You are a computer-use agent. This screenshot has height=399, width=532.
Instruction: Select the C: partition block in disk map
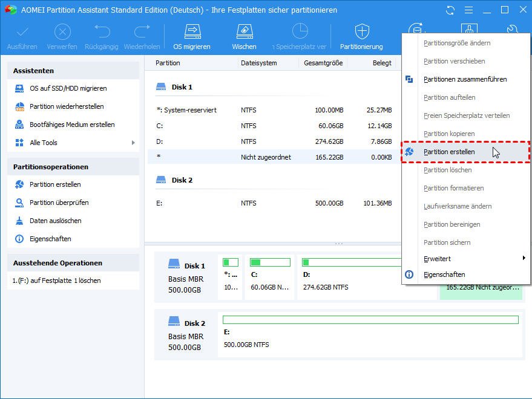point(270,276)
